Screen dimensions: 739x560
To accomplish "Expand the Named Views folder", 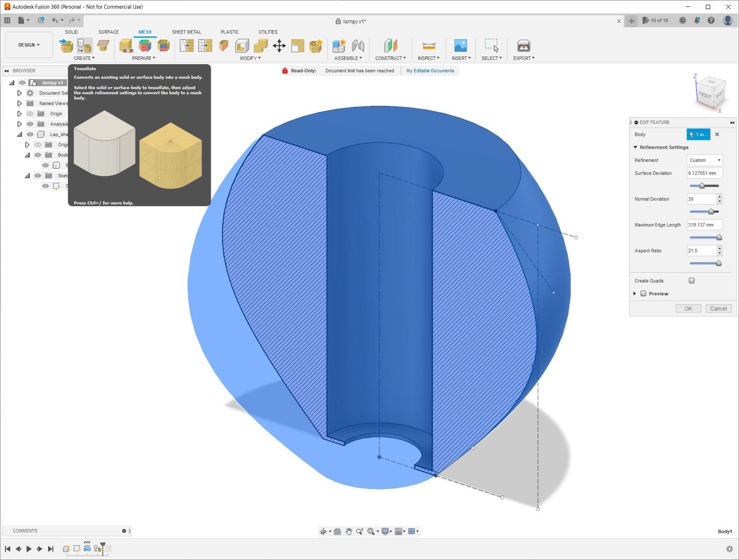I will 19,103.
